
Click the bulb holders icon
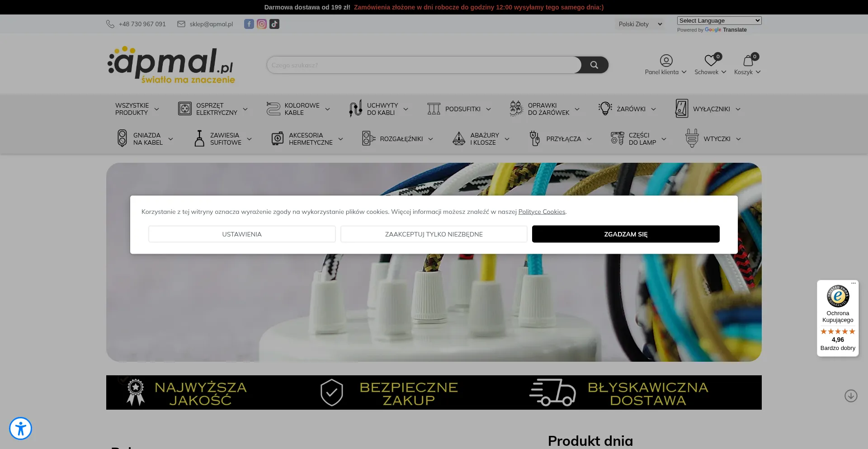(516, 109)
